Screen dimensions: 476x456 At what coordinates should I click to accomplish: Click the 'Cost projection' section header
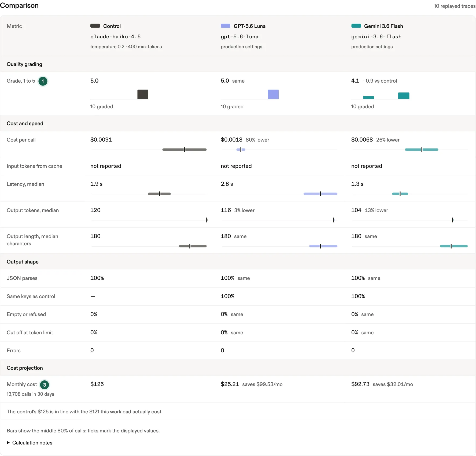pyautogui.click(x=25, y=368)
